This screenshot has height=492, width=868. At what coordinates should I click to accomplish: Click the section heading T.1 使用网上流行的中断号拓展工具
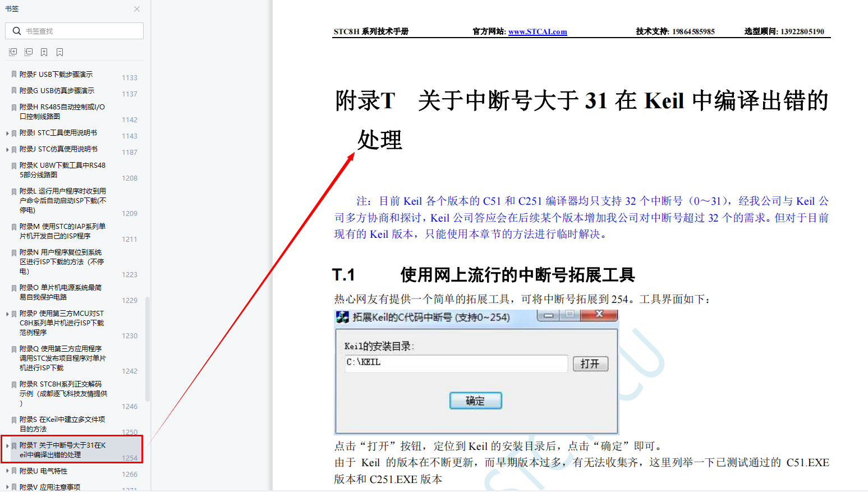click(x=483, y=275)
